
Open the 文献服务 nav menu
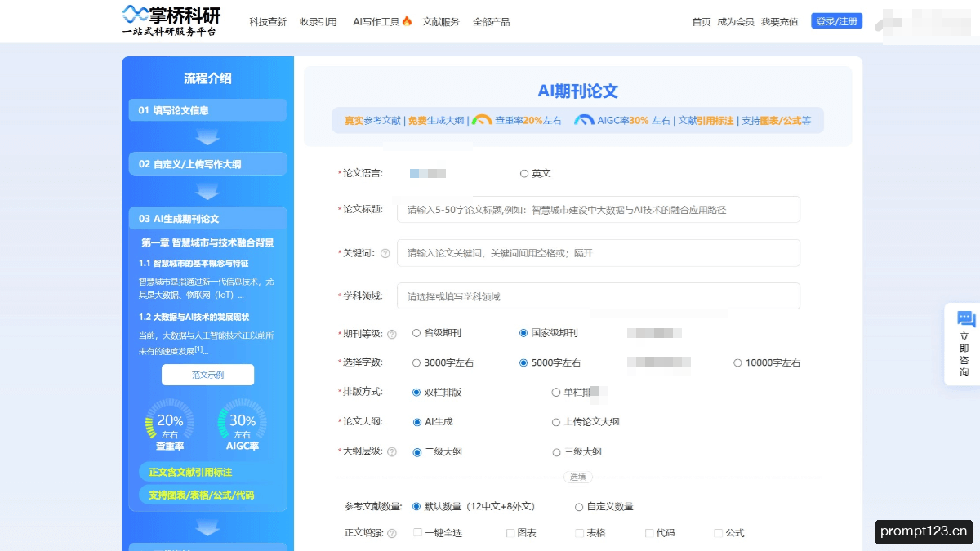click(441, 22)
